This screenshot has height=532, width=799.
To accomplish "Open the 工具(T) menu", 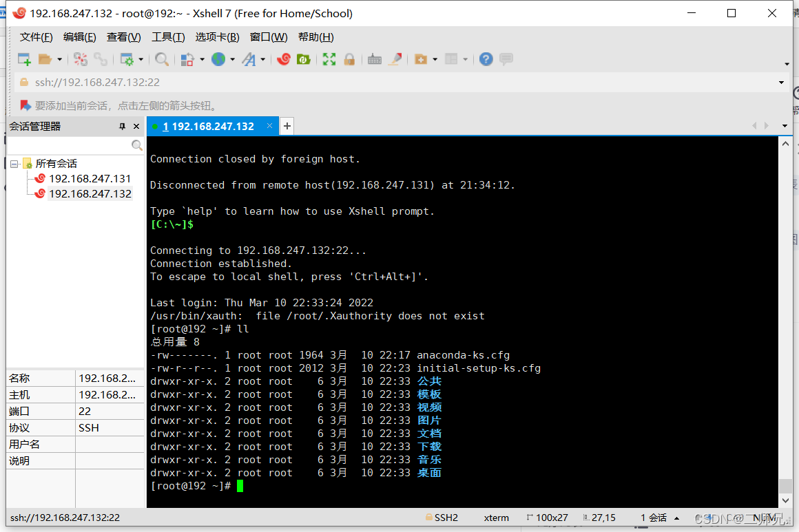I will coord(168,36).
